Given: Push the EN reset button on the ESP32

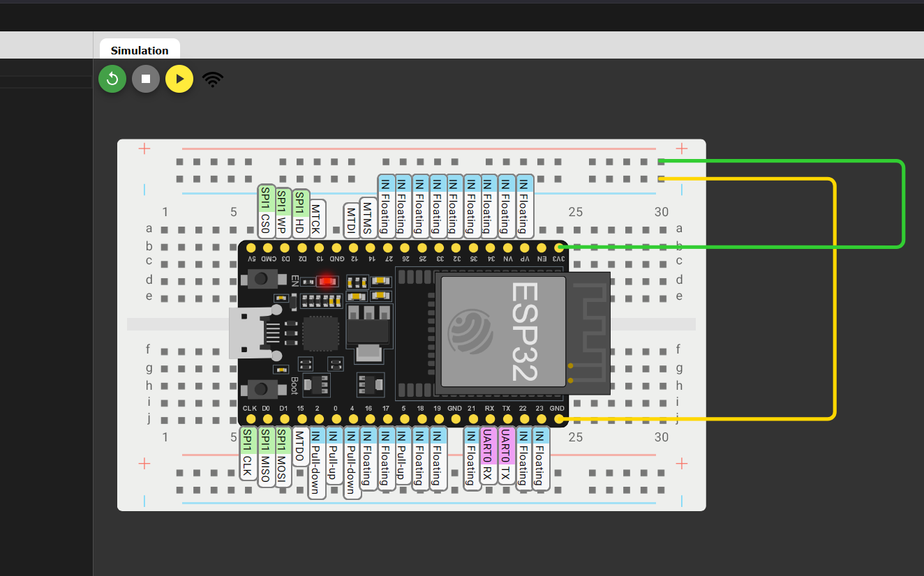Looking at the screenshot, I should click(x=261, y=280).
